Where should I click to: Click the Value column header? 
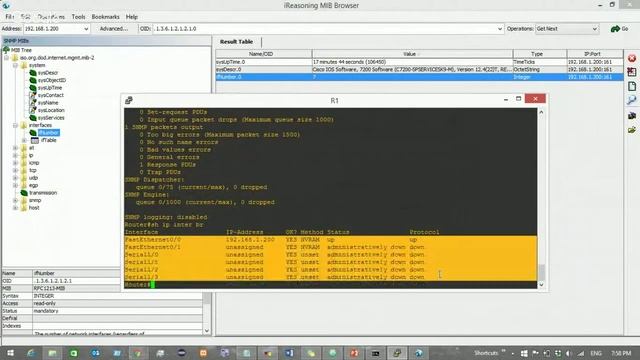tap(412, 54)
